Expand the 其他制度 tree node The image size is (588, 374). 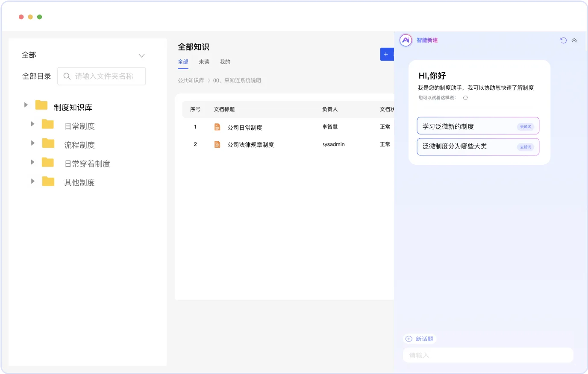[x=32, y=181]
